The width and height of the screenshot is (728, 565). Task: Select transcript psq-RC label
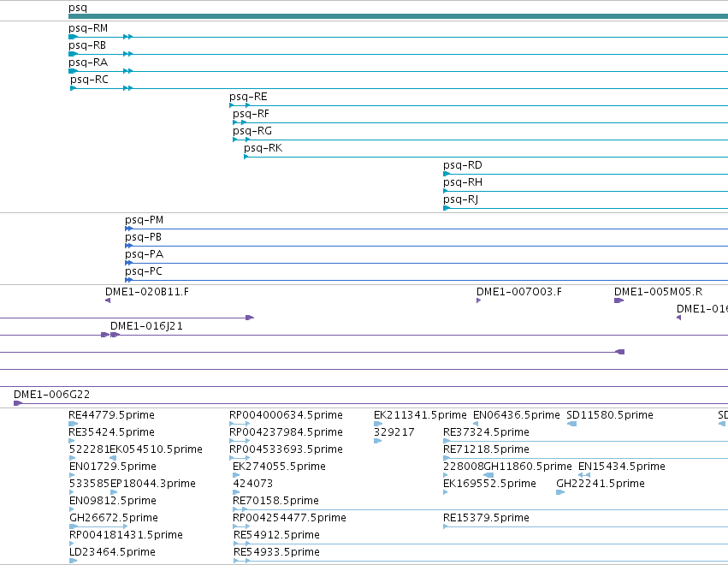(89, 80)
